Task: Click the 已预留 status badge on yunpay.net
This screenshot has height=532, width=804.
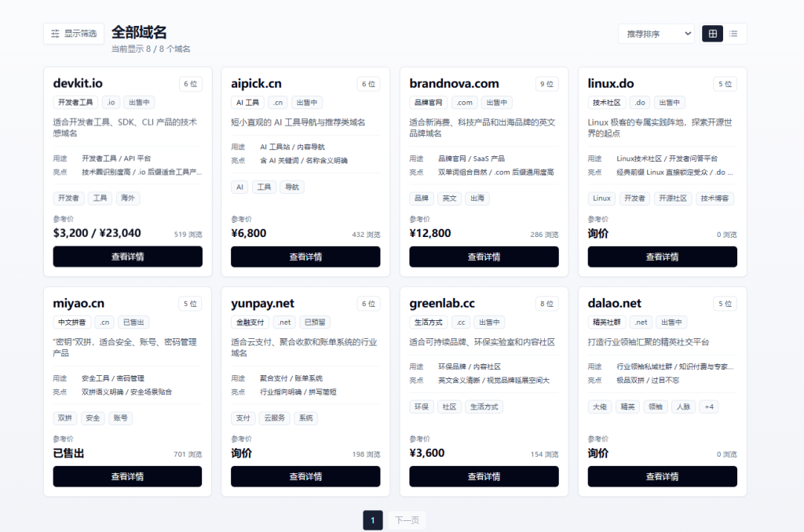Action: coord(315,322)
